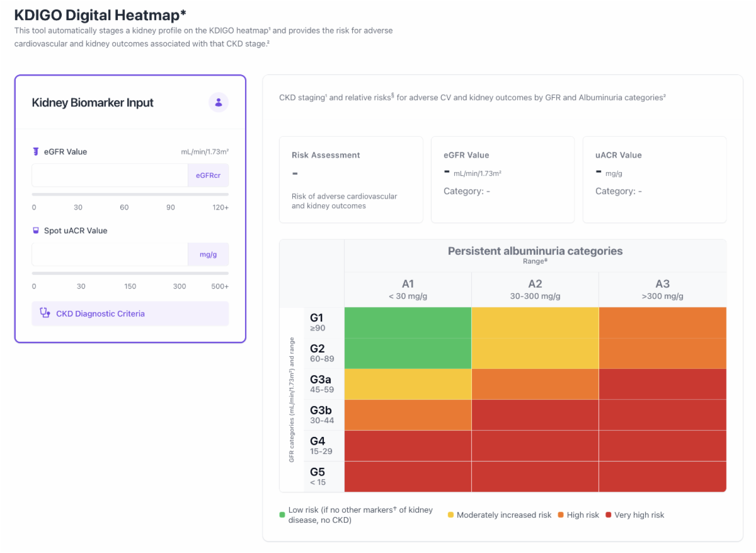This screenshot has height=553, width=756.
Task: Select the green G1 A1 heatmap cell
Action: pyautogui.click(x=408, y=322)
